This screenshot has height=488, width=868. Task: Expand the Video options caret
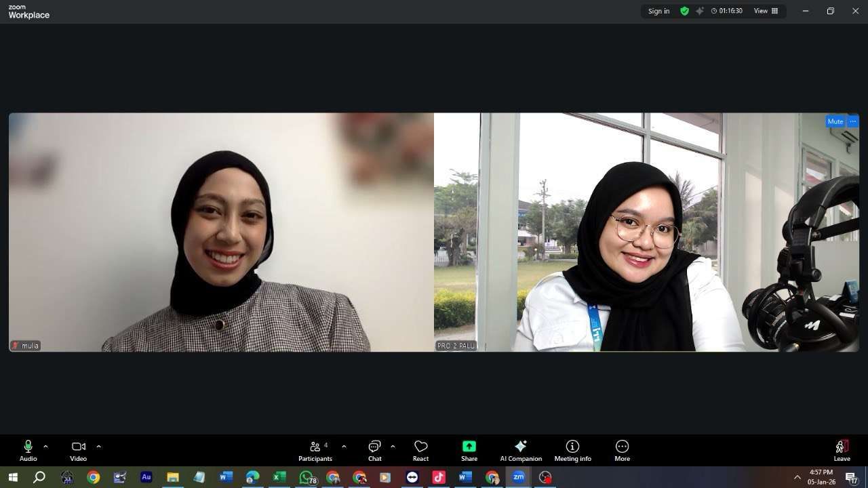click(x=98, y=447)
